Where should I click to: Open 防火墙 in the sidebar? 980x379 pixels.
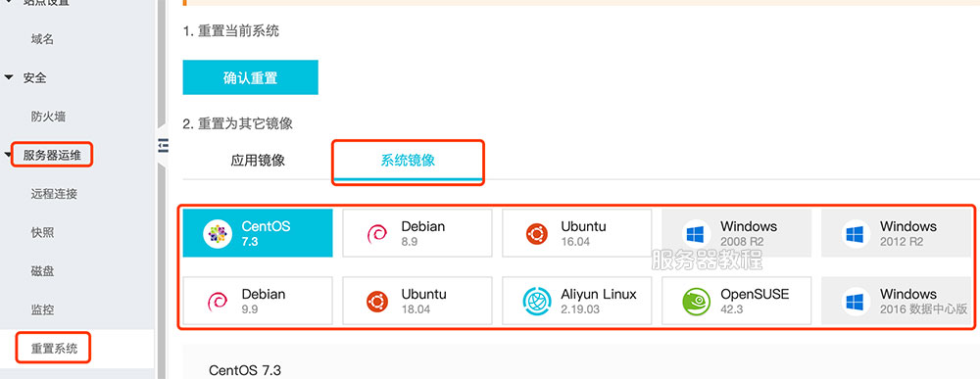[48, 117]
